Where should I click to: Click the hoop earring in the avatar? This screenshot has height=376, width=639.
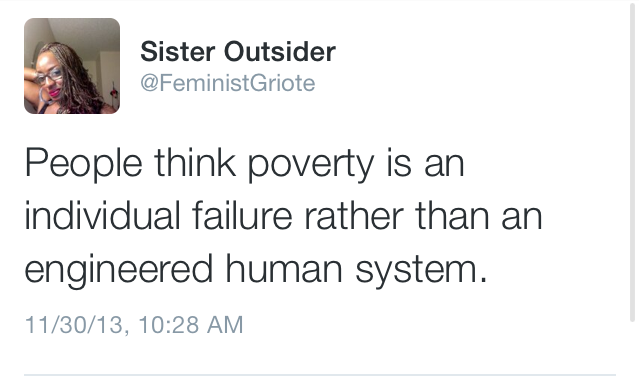[x=44, y=95]
